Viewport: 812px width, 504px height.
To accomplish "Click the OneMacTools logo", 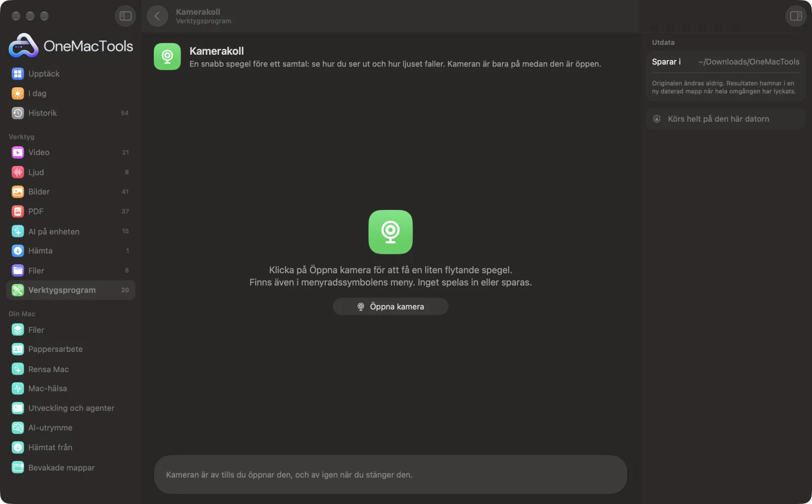I will tap(71, 46).
